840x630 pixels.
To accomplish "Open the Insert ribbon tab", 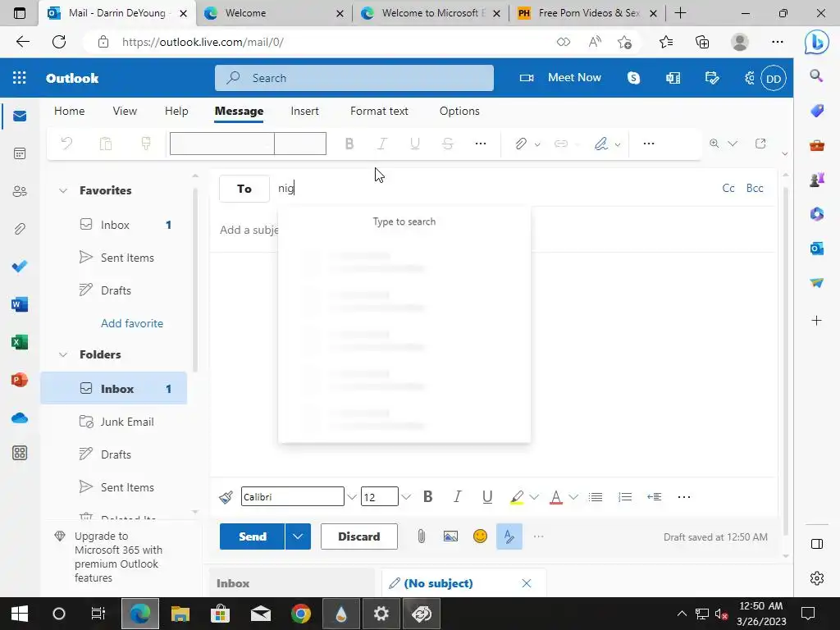I will point(305,111).
